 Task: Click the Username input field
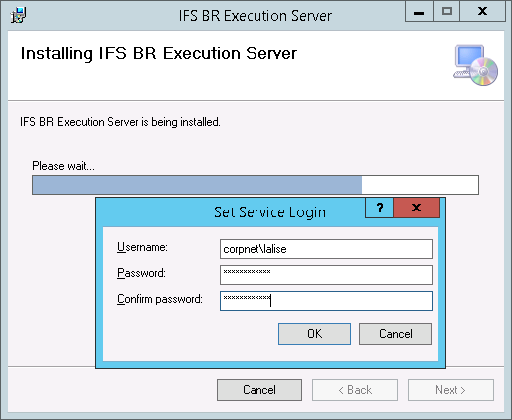coord(326,249)
